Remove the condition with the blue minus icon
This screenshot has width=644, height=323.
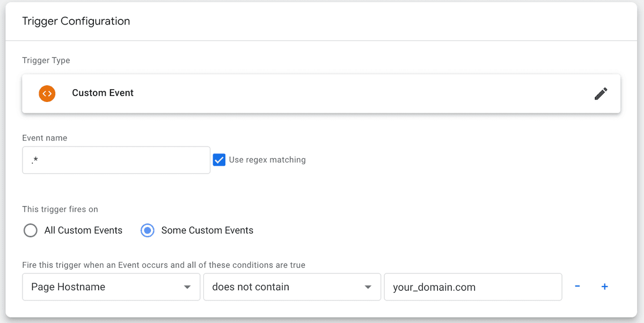coord(577,287)
